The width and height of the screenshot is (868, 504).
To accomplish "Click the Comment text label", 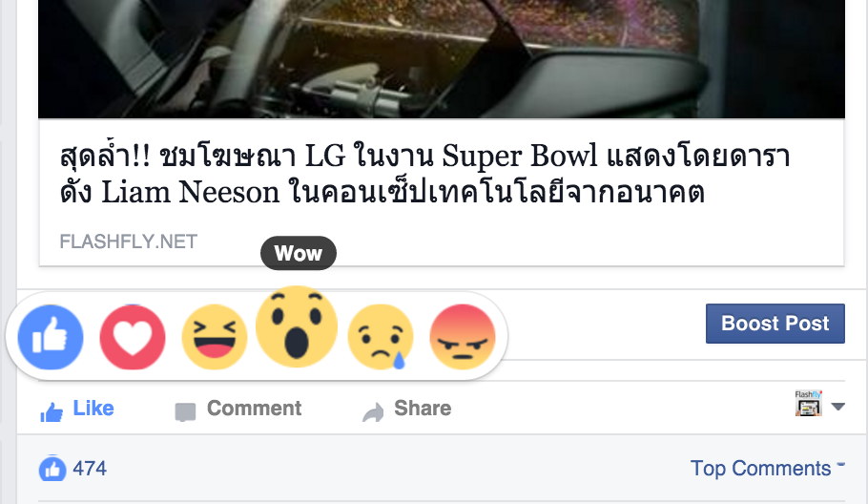I will click(254, 409).
